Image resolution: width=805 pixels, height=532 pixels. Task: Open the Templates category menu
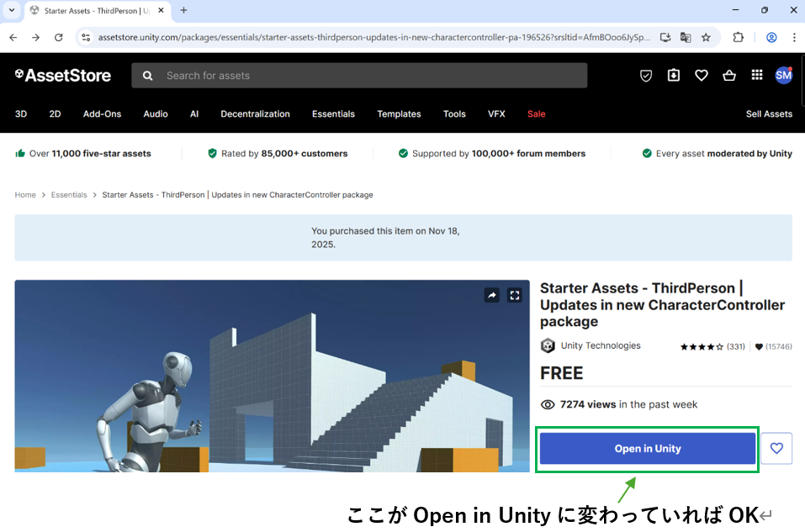click(399, 114)
